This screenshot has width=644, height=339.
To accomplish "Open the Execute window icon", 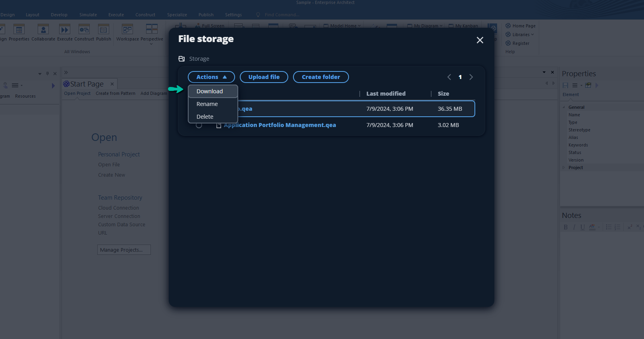I will click(x=65, y=32).
